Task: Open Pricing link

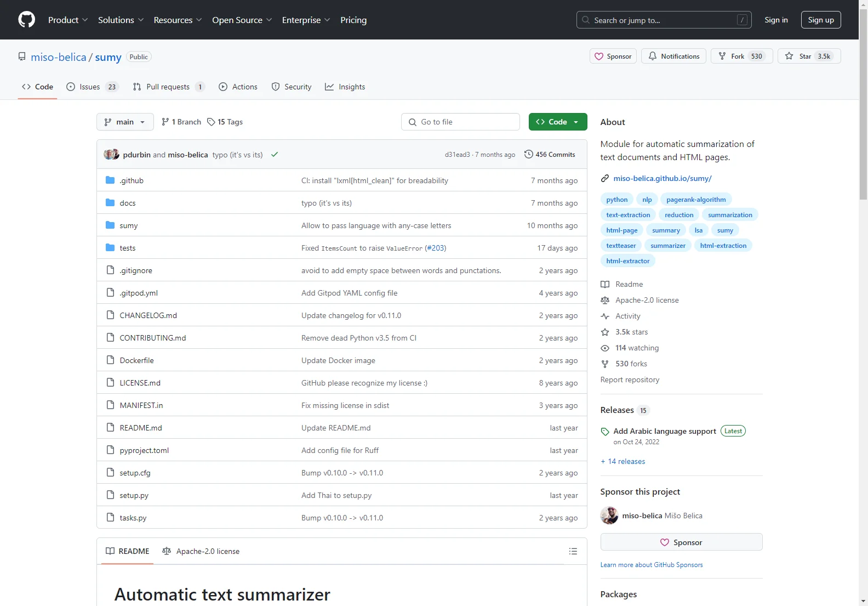Action: pyautogui.click(x=353, y=20)
